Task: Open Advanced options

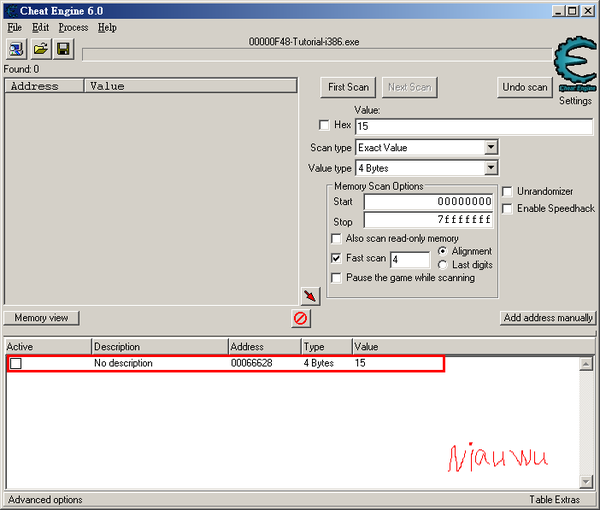Action: click(x=45, y=500)
